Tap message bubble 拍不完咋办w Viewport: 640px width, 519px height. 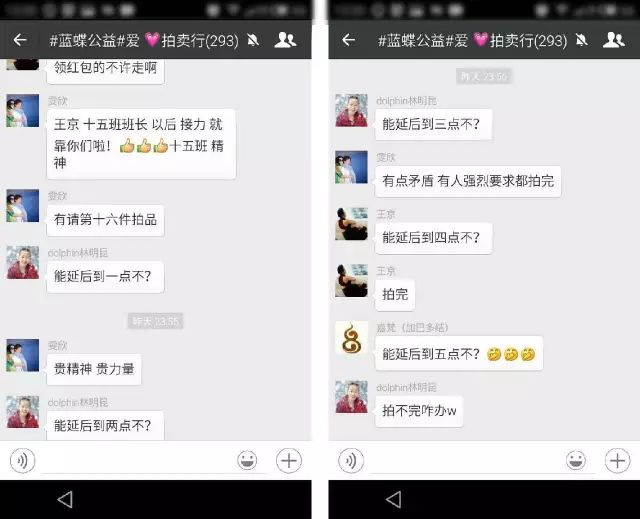(419, 411)
